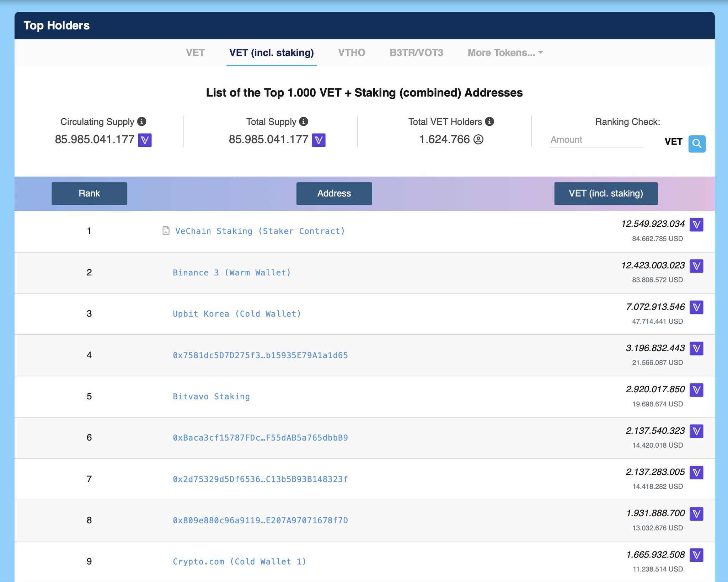
Task: Open the More Tokens dropdown
Action: (505, 53)
